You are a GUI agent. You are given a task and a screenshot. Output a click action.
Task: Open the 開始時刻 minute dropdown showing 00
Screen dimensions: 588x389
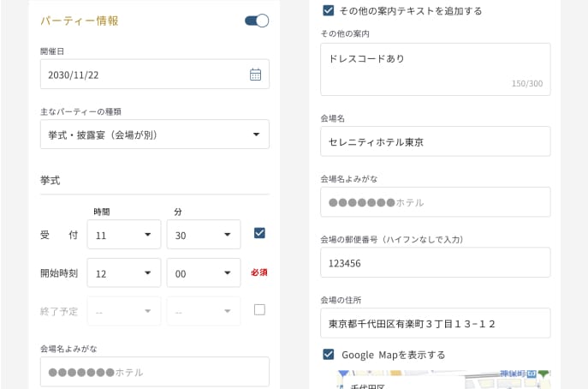[203, 273]
